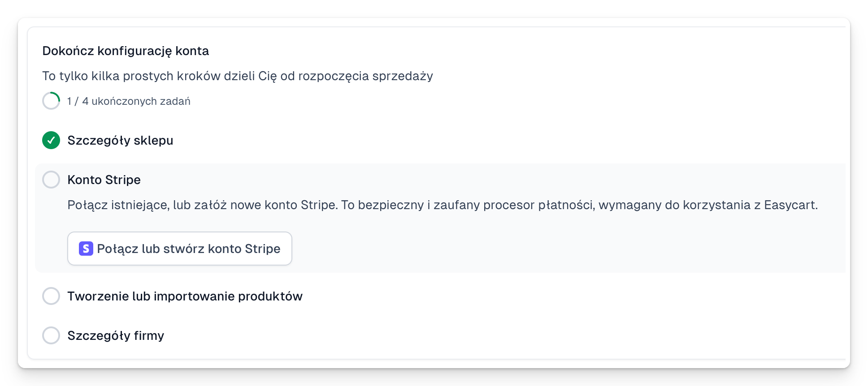Click the Dokończ konfigurację konta heading

126,51
